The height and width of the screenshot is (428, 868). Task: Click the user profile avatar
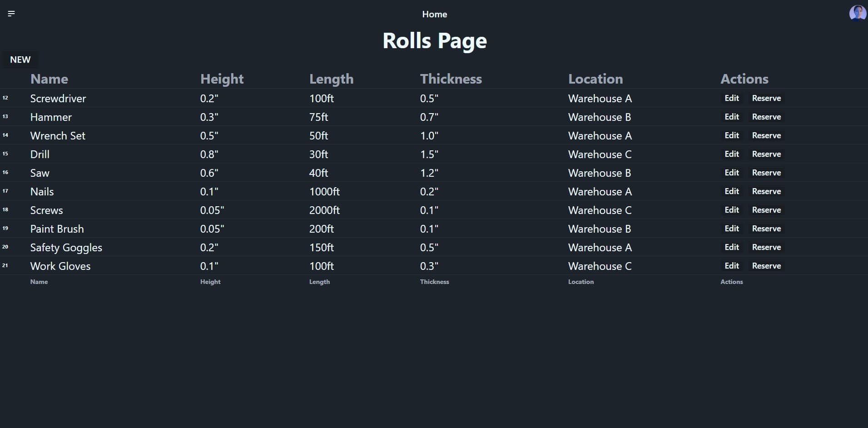point(857,13)
